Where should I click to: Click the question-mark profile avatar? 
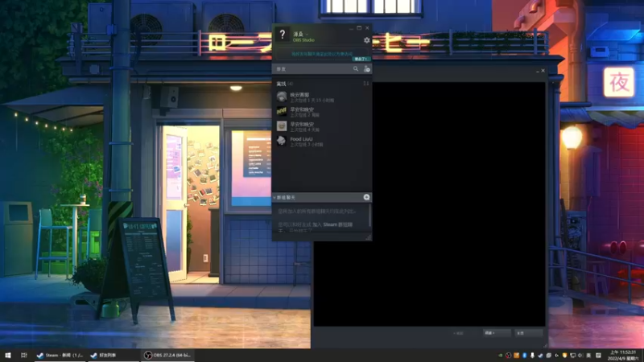[283, 35]
